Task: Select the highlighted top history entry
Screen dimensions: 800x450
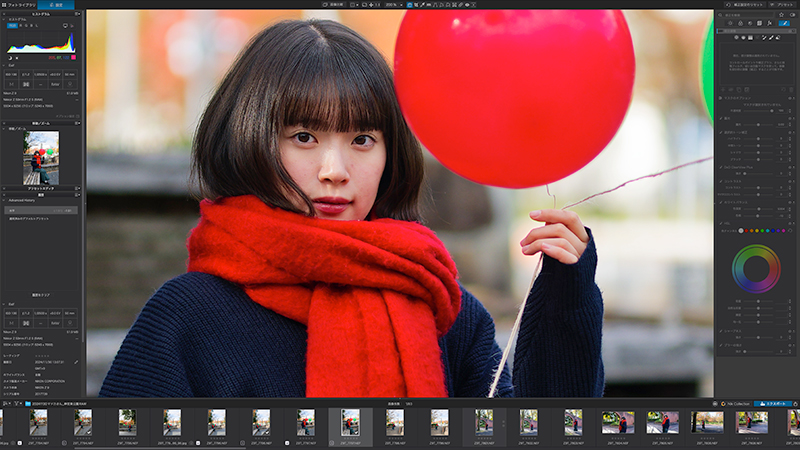Action: tap(41, 210)
